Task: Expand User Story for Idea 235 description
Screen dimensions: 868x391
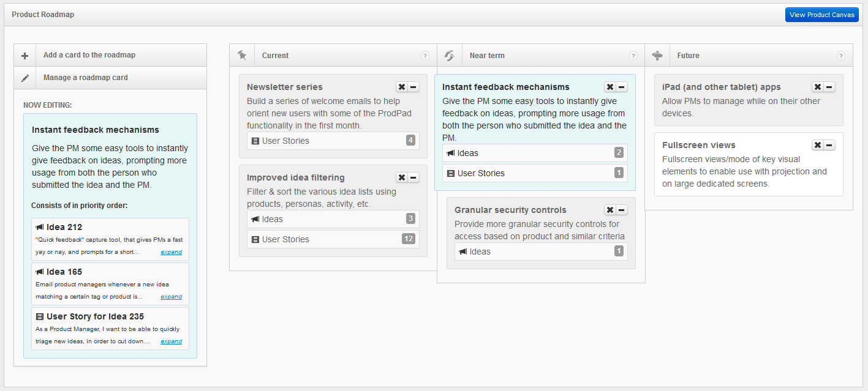Action: tap(172, 341)
